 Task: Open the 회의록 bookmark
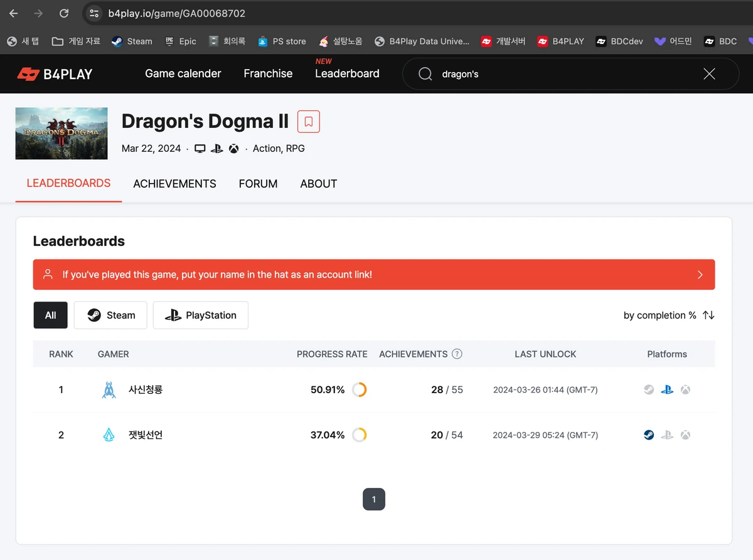[227, 41]
